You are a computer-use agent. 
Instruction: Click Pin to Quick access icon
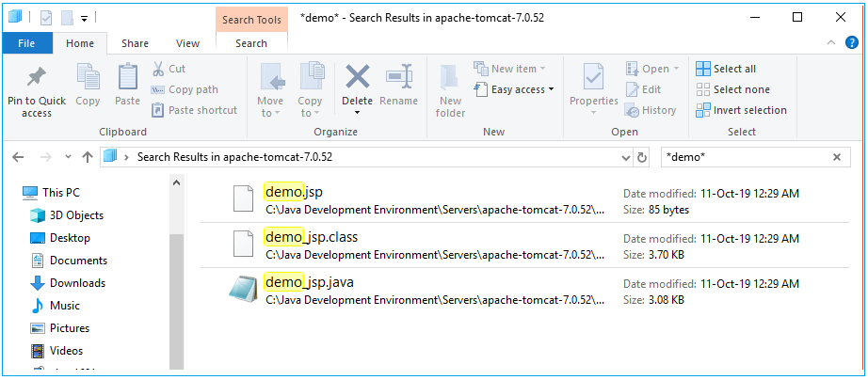(37, 77)
